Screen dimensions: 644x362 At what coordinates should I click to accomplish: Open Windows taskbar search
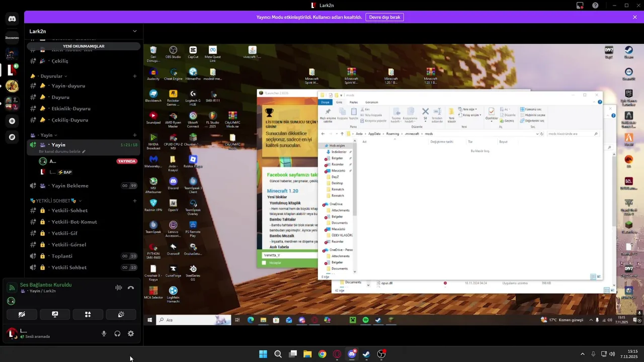pos(278,354)
